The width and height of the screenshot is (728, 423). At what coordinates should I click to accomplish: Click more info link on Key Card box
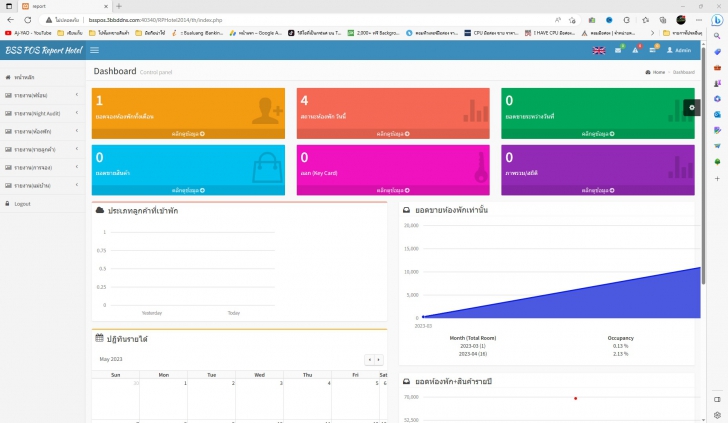[392, 190]
